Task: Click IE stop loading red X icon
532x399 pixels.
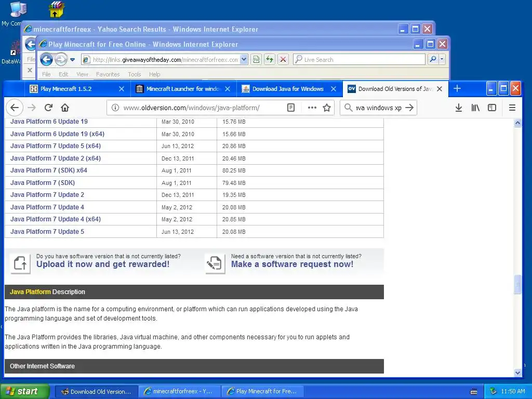Action: pyautogui.click(x=283, y=60)
